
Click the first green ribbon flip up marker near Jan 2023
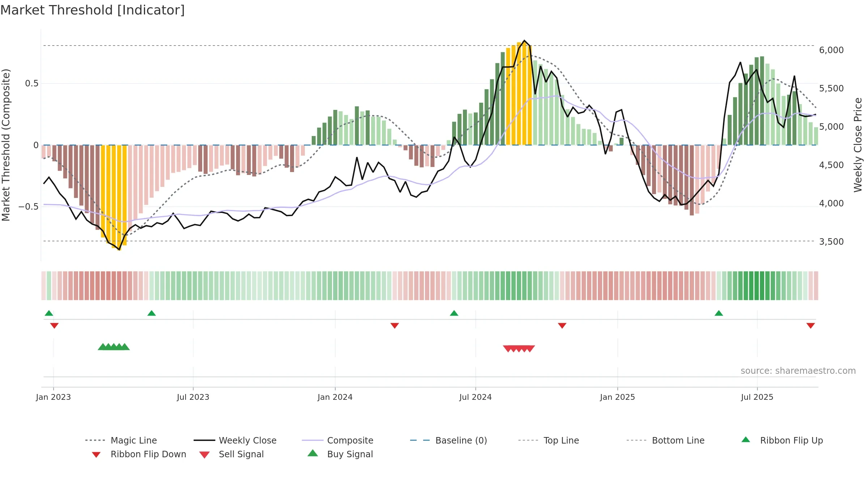click(49, 313)
